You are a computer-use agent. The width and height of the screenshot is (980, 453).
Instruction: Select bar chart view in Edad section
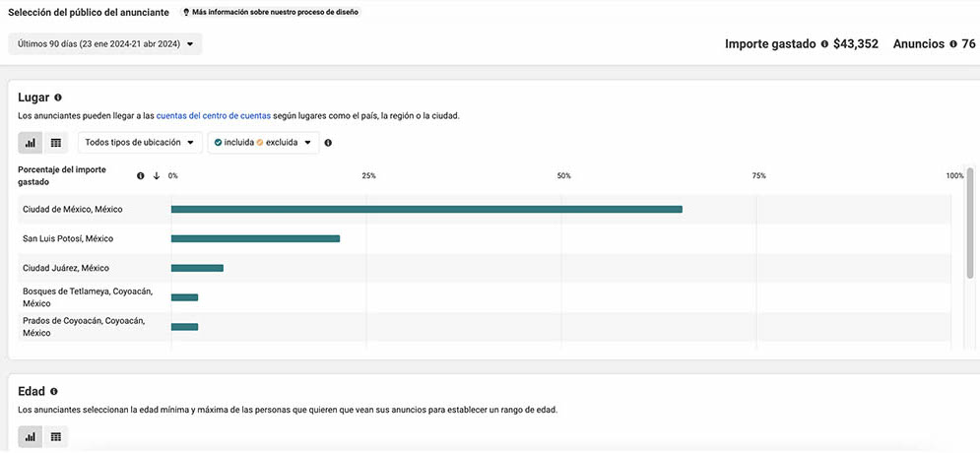pos(30,437)
